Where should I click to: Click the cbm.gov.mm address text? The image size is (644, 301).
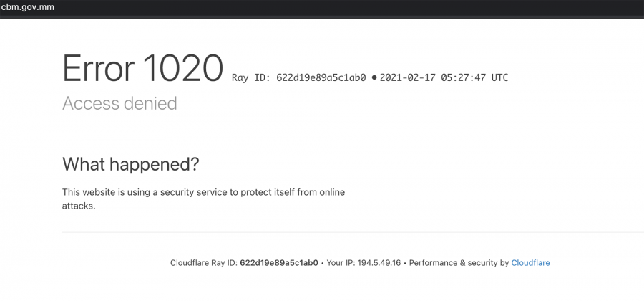tap(27, 7)
